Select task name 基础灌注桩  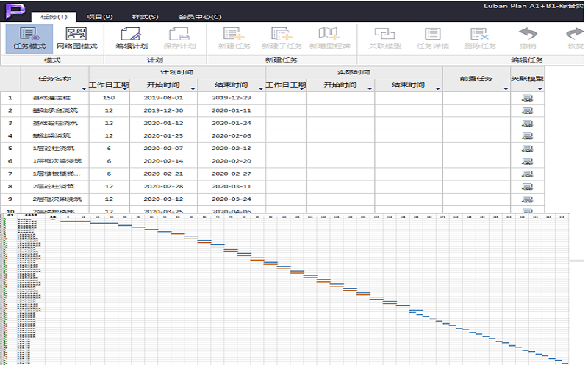click(x=51, y=98)
